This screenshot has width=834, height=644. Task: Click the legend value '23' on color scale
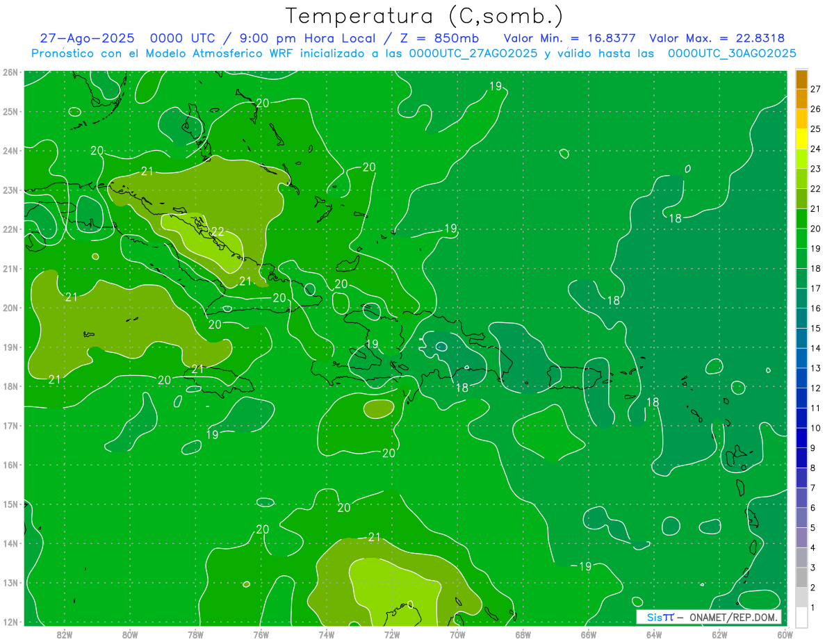point(815,169)
